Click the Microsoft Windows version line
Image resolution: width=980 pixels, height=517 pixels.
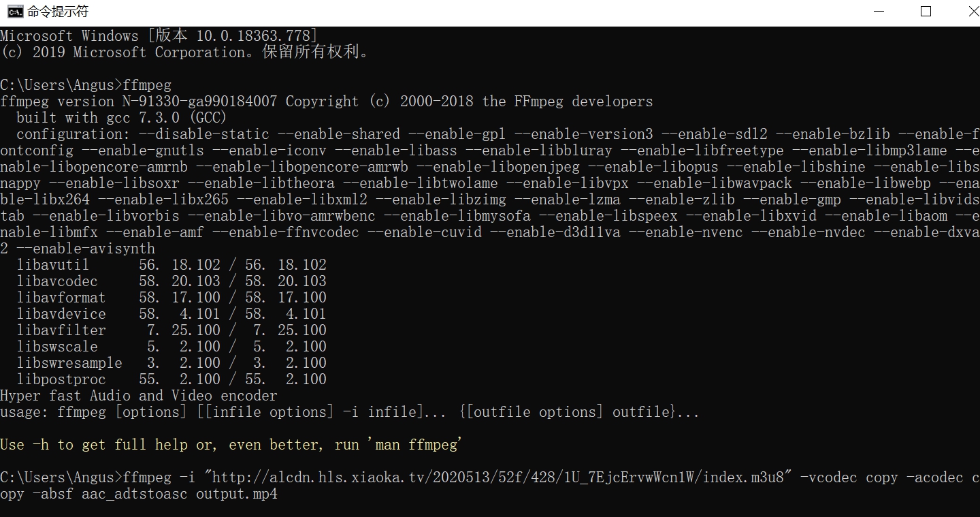point(159,35)
